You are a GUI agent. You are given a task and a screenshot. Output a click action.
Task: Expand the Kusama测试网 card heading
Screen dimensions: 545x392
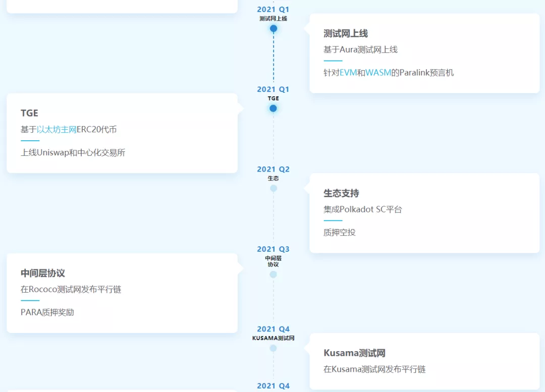pyautogui.click(x=354, y=353)
